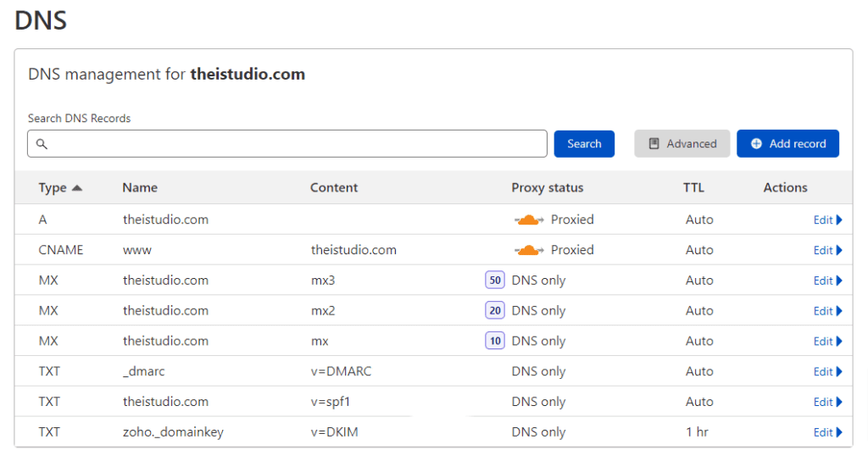
Task: Edit the MX record with content mx
Action: [x=827, y=342]
